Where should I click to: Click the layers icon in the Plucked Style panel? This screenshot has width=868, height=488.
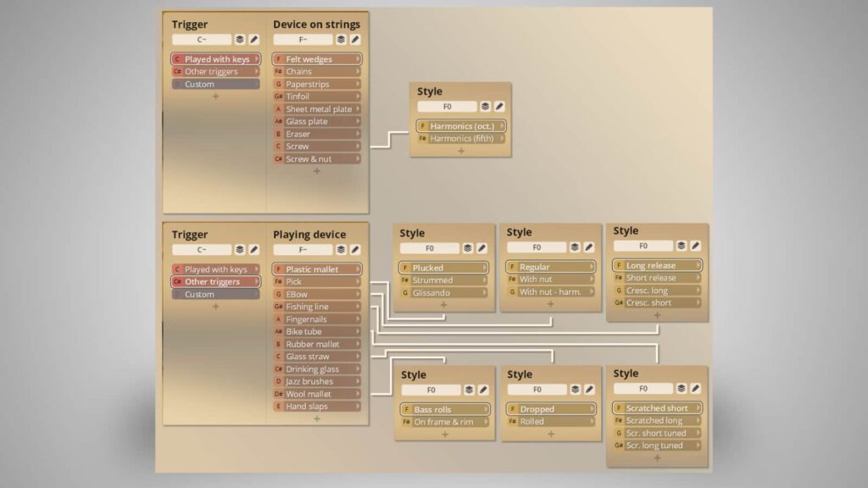[x=468, y=248]
